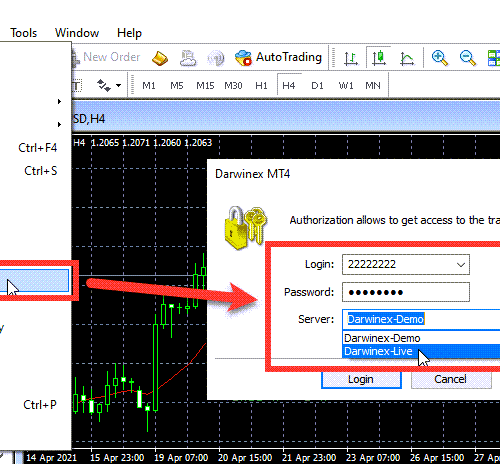The width and height of the screenshot is (500, 464).
Task: Click the signals radio icon
Action: coord(216,58)
